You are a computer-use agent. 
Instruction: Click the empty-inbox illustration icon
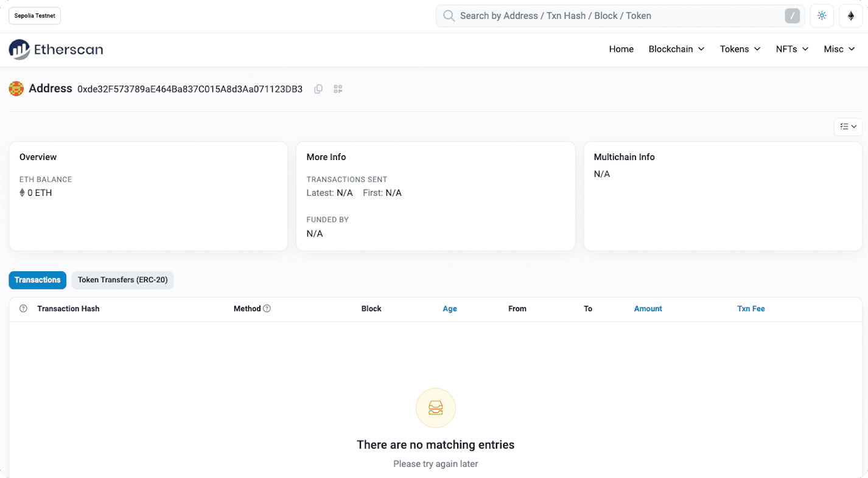point(435,407)
